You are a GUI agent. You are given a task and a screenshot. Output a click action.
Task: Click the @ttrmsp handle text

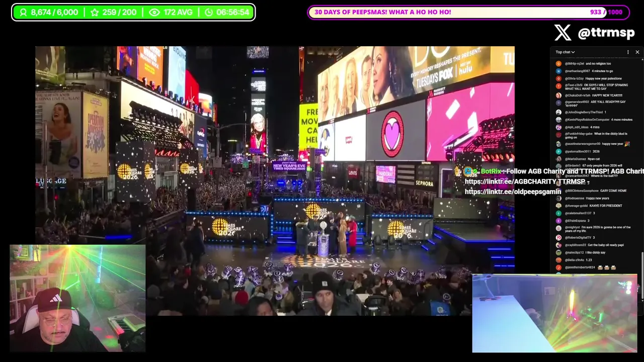point(606,33)
